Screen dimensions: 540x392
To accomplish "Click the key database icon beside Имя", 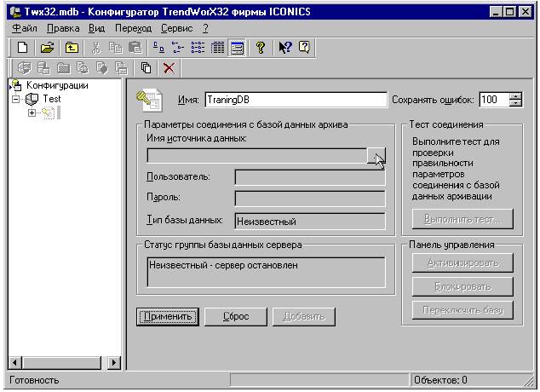I will click(149, 100).
